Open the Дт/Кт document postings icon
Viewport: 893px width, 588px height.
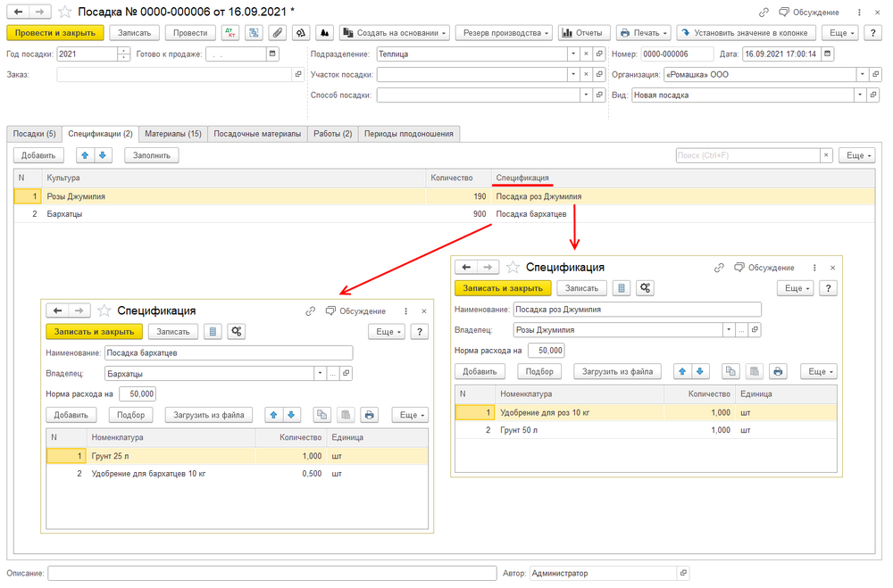(230, 32)
